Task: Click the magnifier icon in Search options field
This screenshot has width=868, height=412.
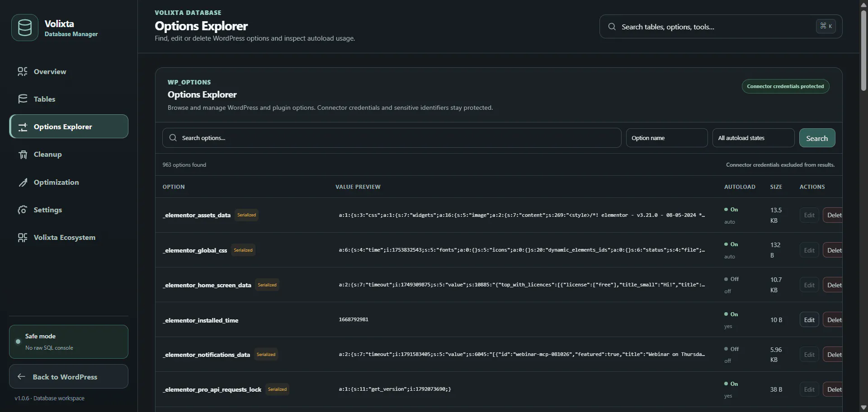Action: (x=173, y=138)
